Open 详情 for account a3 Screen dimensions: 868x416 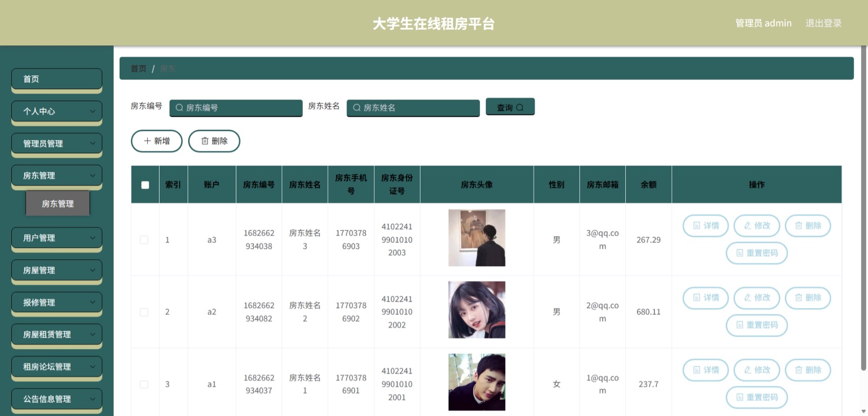click(706, 226)
